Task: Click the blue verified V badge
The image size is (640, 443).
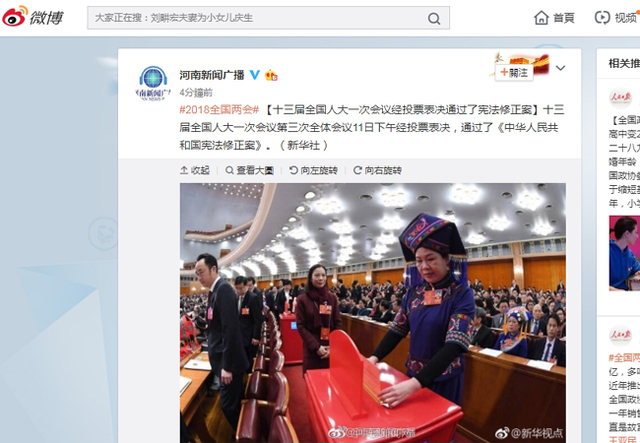Action: (x=255, y=75)
